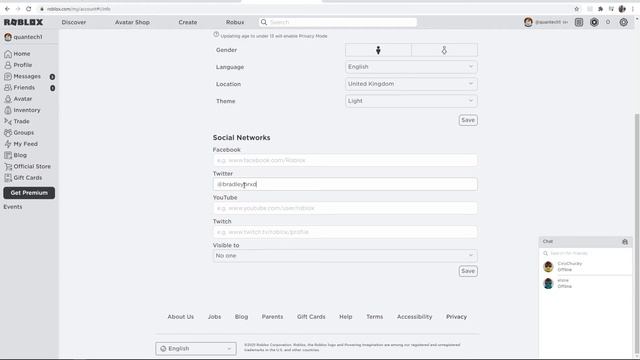Open the footer English language selector
This screenshot has width=640, height=360.
click(x=196, y=349)
